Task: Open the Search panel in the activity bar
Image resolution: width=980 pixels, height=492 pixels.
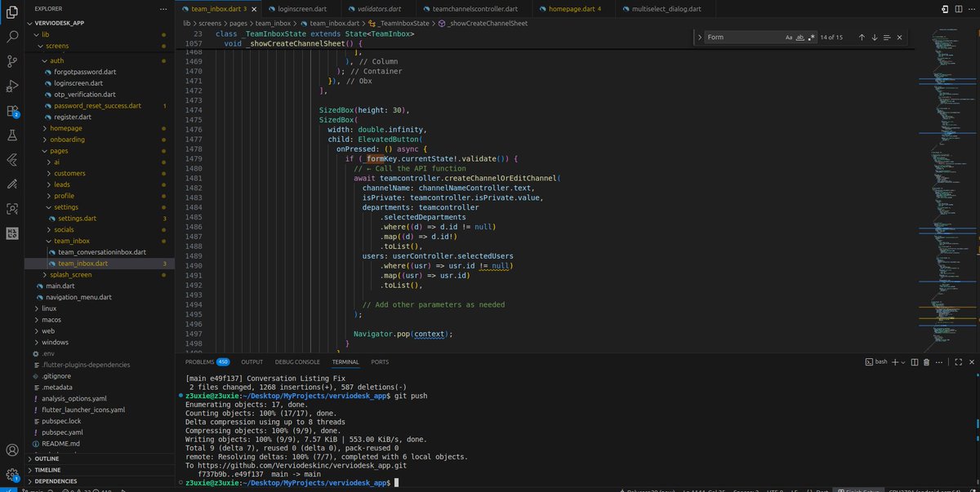Action: tap(11, 36)
